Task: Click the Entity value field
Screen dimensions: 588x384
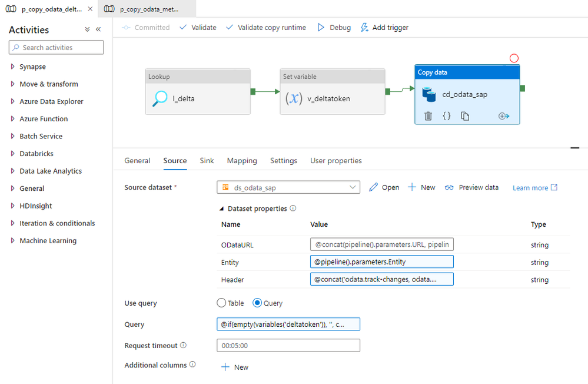Action: tap(382, 261)
